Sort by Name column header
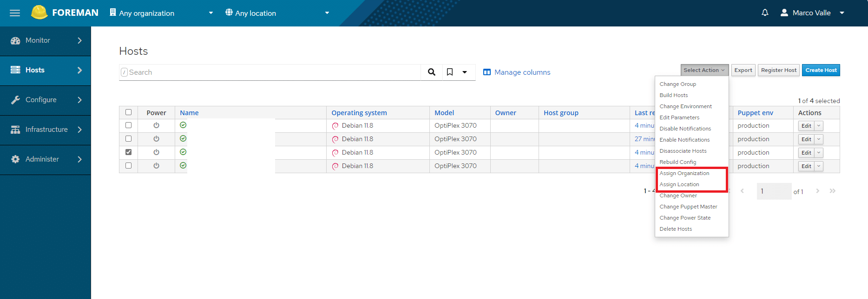 pos(189,113)
